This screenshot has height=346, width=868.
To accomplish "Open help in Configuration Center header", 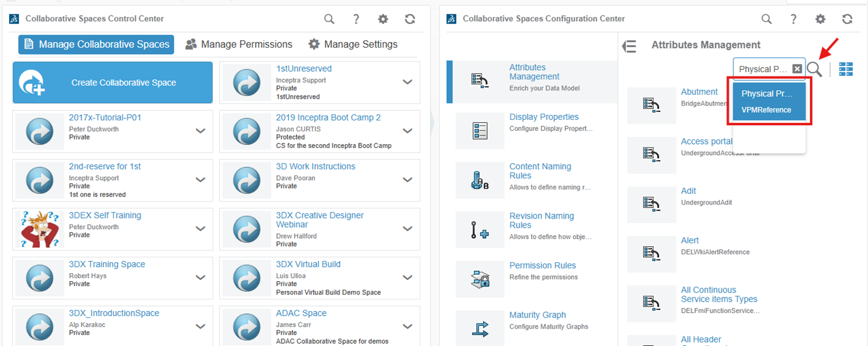I will point(793,19).
